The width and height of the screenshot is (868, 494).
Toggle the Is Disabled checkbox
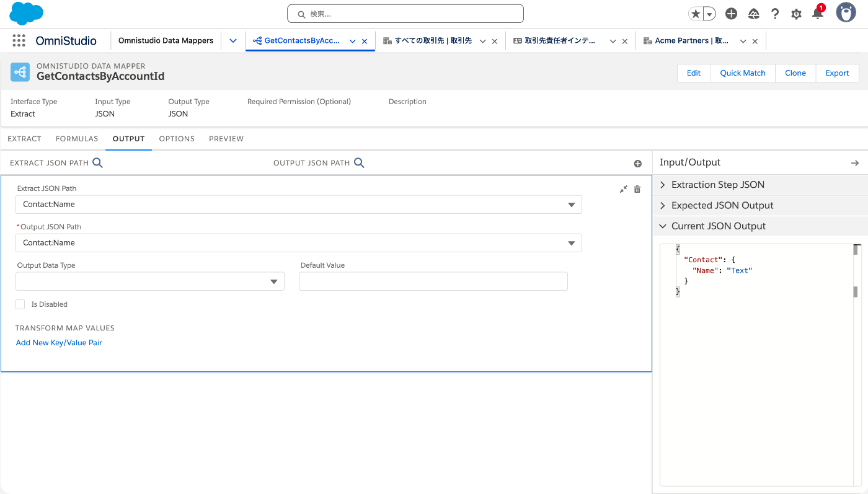20,304
